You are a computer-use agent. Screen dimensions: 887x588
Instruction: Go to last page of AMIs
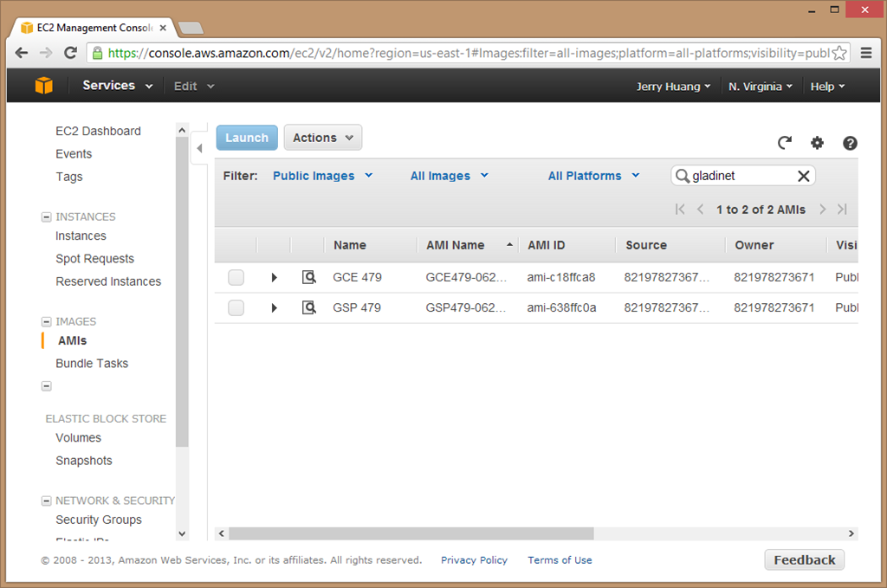842,210
